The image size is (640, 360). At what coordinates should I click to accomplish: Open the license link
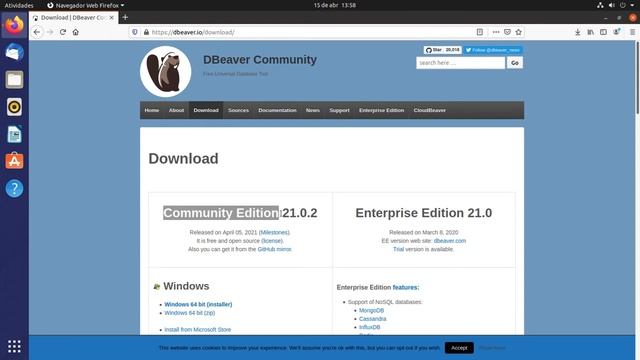click(271, 241)
